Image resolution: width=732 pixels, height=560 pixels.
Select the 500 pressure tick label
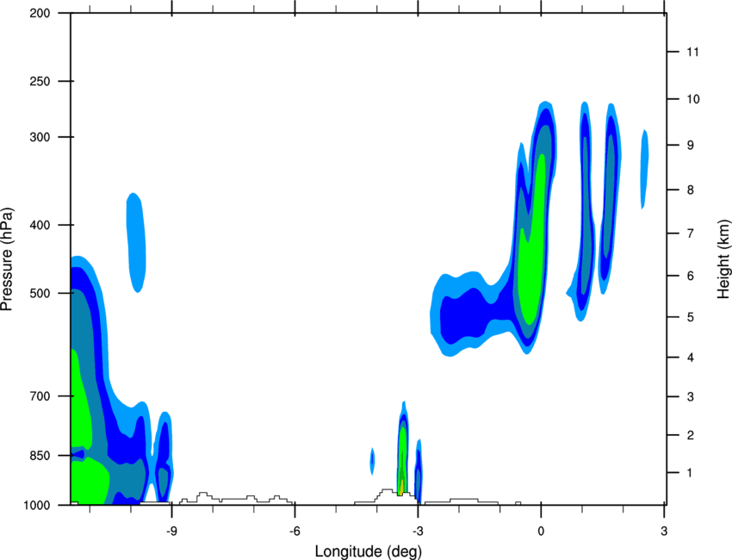(40, 293)
